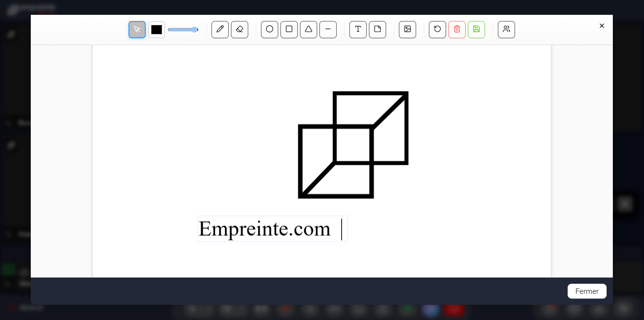This screenshot has width=644, height=320.
Task: Adjust the stroke width slider
Action: (183, 30)
